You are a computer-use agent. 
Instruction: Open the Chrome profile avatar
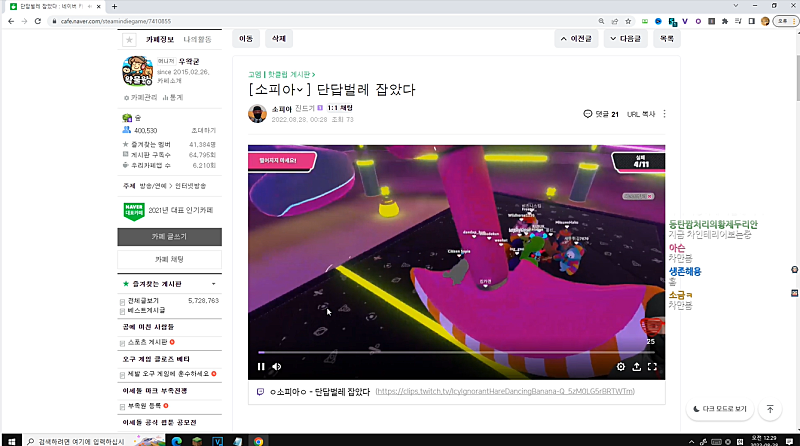(765, 21)
